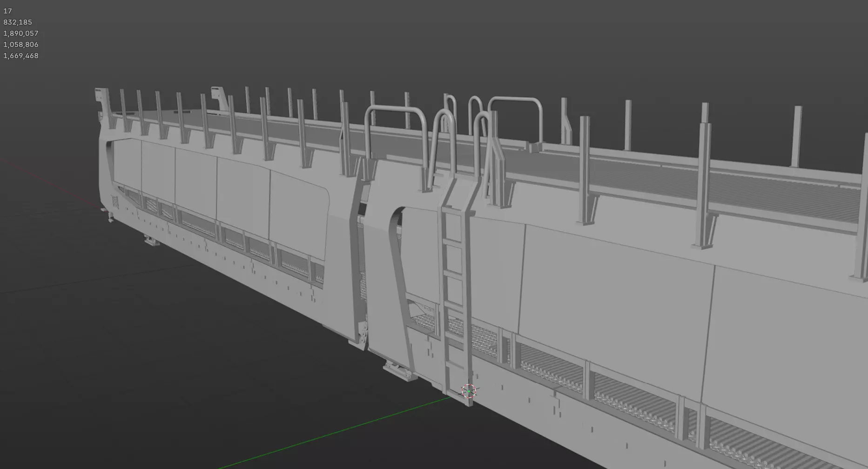This screenshot has width=868, height=469.
Task: Click the statistics value "1,890,057"
Action: (x=21, y=33)
